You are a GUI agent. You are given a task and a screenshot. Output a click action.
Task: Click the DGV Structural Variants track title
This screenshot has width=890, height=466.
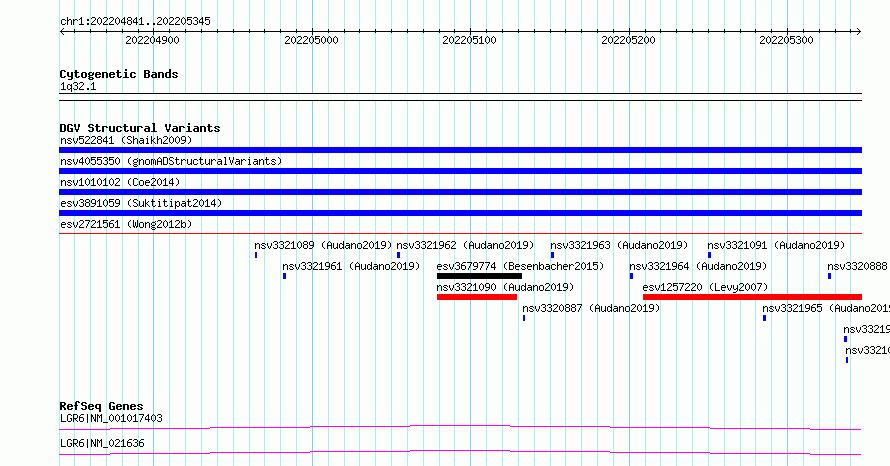[x=140, y=128]
